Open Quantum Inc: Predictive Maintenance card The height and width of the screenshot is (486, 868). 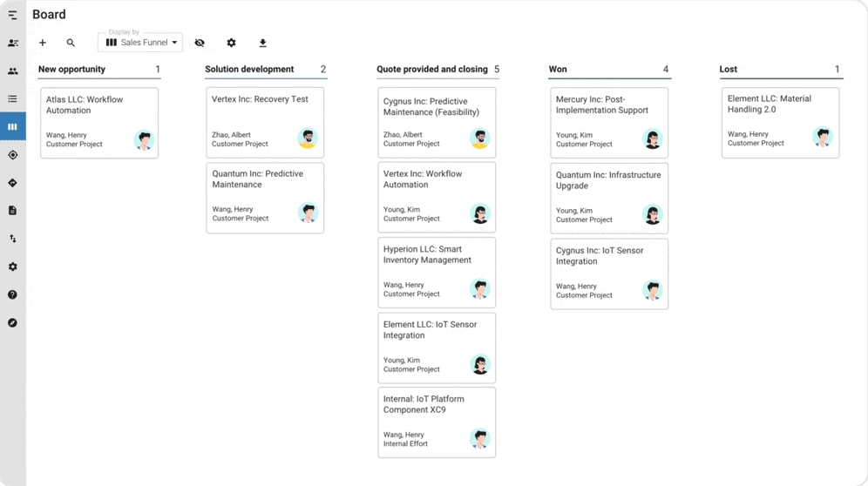pyautogui.click(x=265, y=198)
